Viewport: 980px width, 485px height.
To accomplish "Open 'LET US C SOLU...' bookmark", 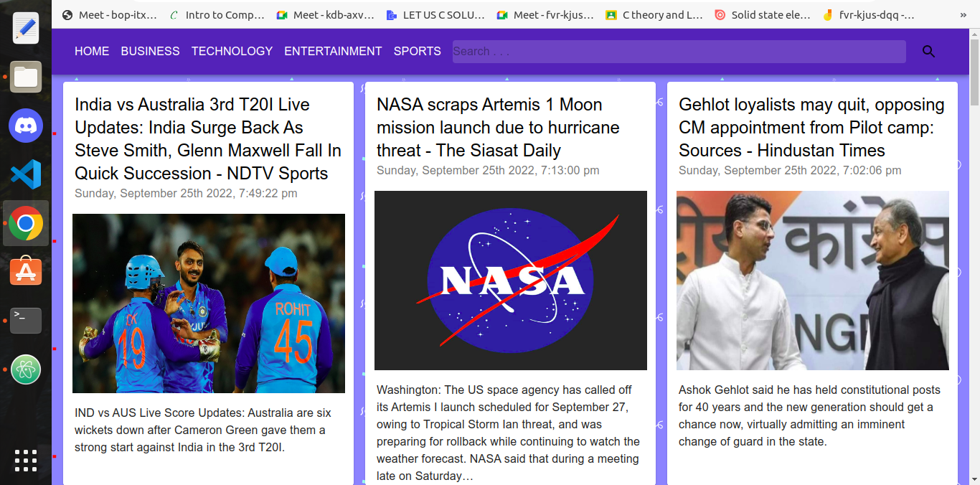I will click(x=435, y=14).
